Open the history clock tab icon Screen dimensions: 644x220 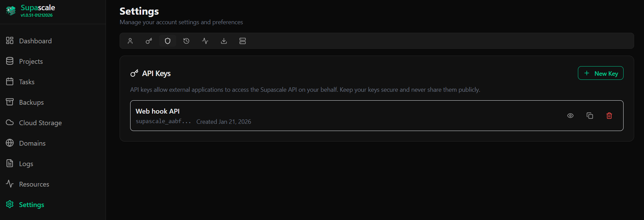click(x=186, y=41)
